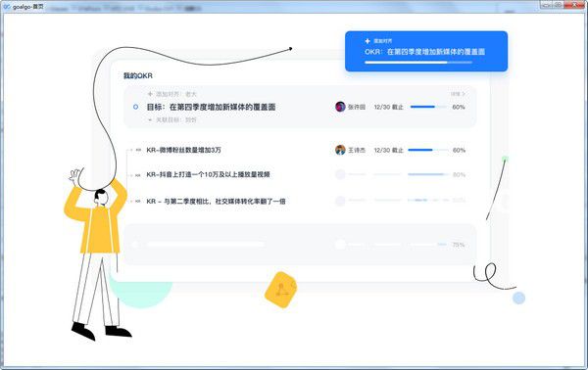Open the 详情 link on the objective card
The image size is (588, 370).
(x=458, y=94)
